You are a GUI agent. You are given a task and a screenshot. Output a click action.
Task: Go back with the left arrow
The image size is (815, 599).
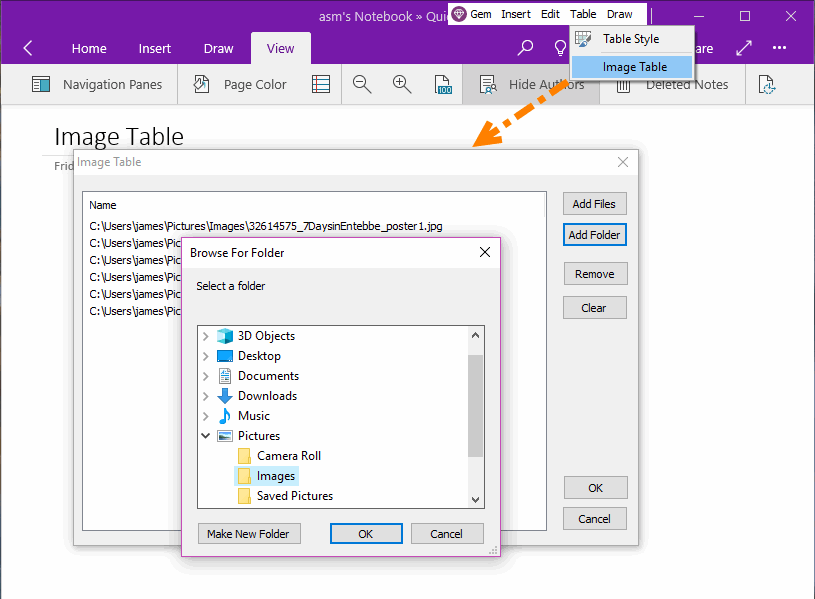point(27,48)
